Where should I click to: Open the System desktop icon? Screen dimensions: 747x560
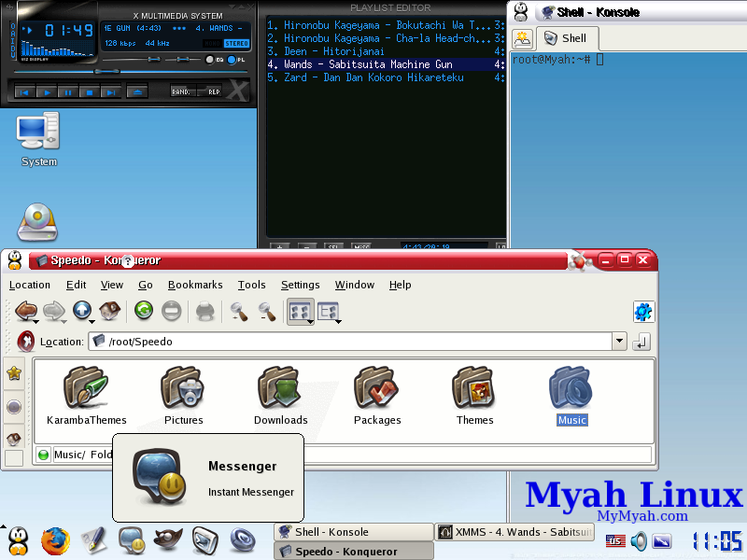click(x=38, y=139)
